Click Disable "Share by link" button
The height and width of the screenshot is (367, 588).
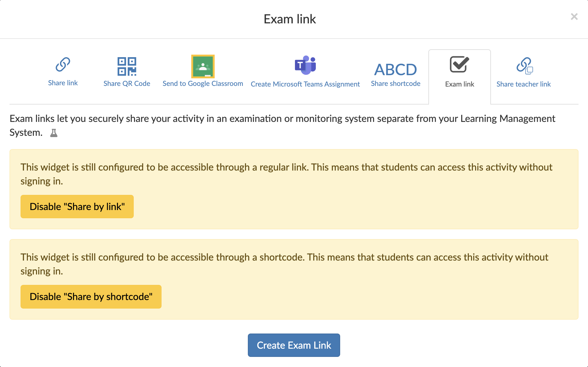(x=77, y=206)
